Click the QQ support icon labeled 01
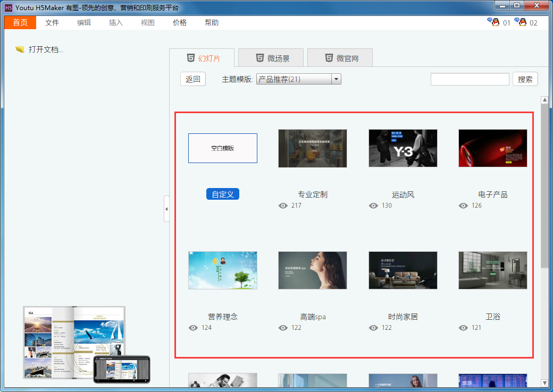This screenshot has height=392, width=553. [x=494, y=22]
